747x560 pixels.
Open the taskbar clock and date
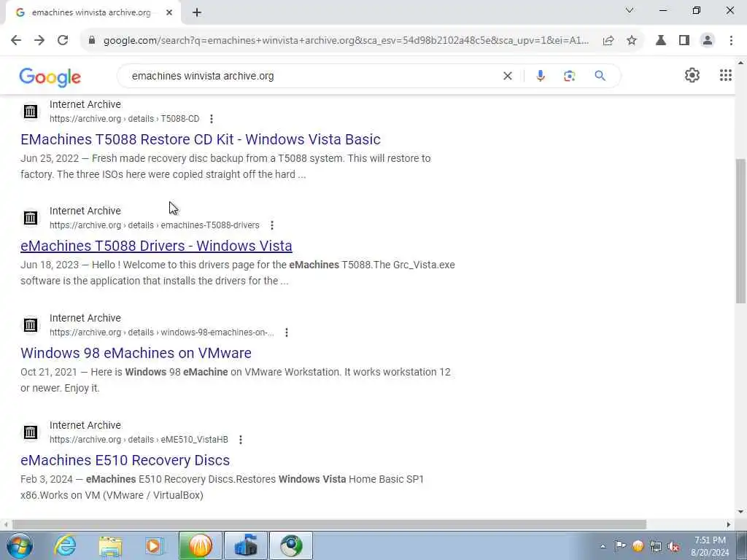click(x=711, y=546)
